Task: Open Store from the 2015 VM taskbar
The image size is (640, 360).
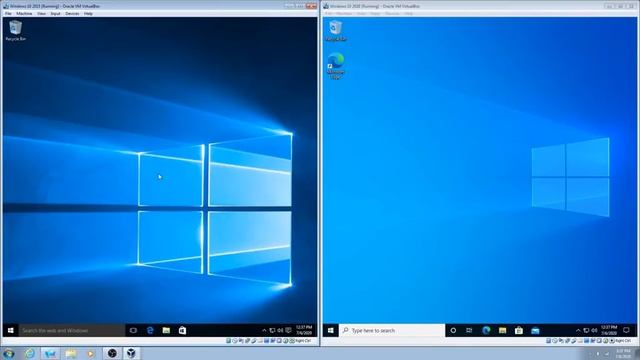Action: (x=182, y=330)
